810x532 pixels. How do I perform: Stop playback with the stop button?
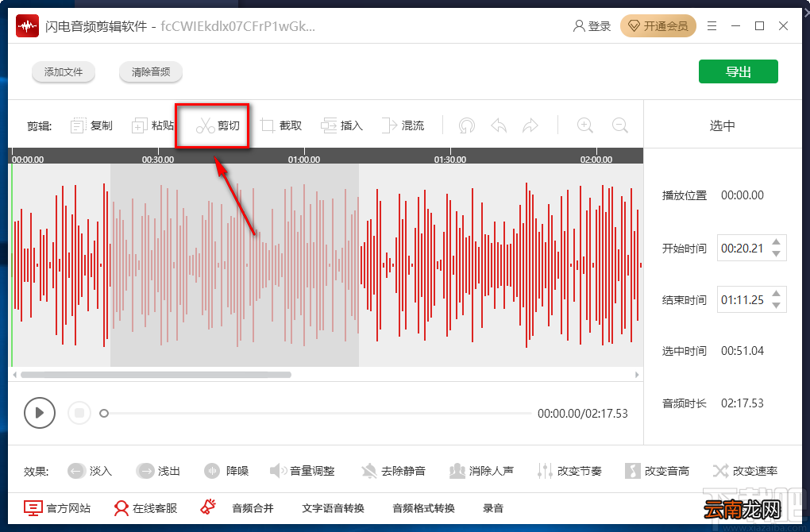[x=79, y=413]
